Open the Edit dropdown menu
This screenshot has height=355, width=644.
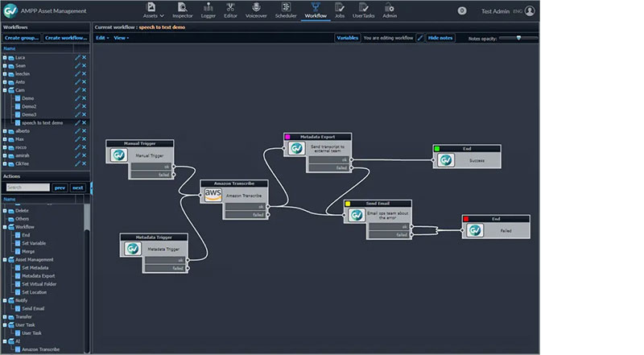101,38
